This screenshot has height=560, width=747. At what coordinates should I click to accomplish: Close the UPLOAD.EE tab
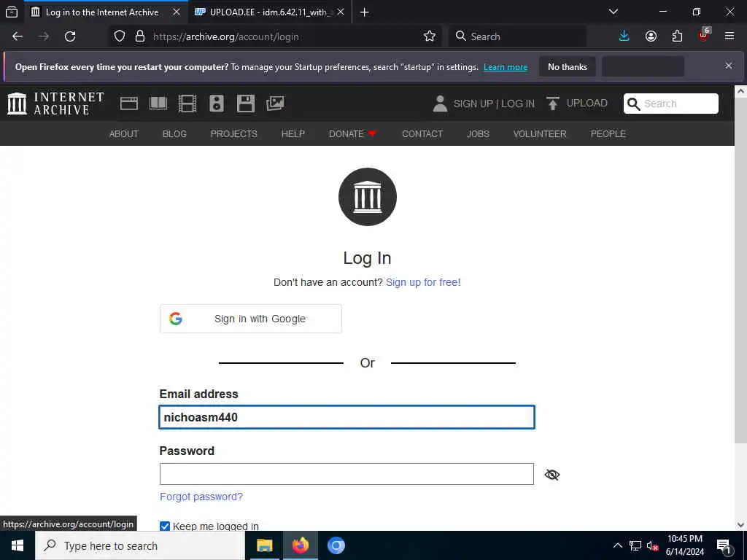click(x=341, y=12)
